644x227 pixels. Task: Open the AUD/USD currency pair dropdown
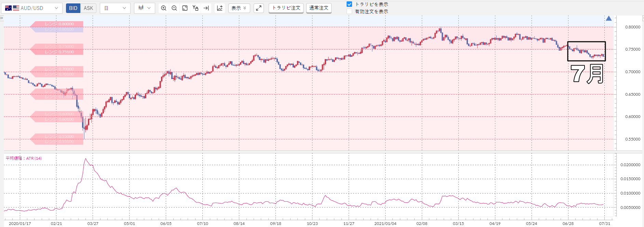(x=31, y=8)
